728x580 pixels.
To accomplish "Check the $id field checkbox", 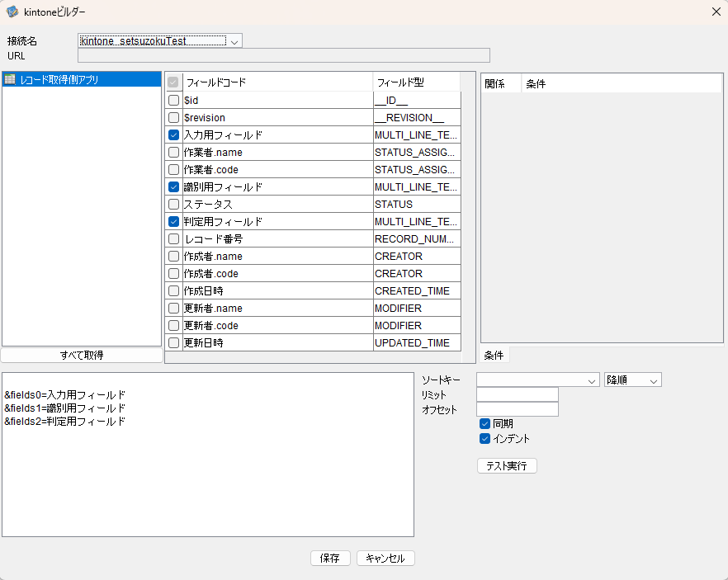I will (173, 100).
